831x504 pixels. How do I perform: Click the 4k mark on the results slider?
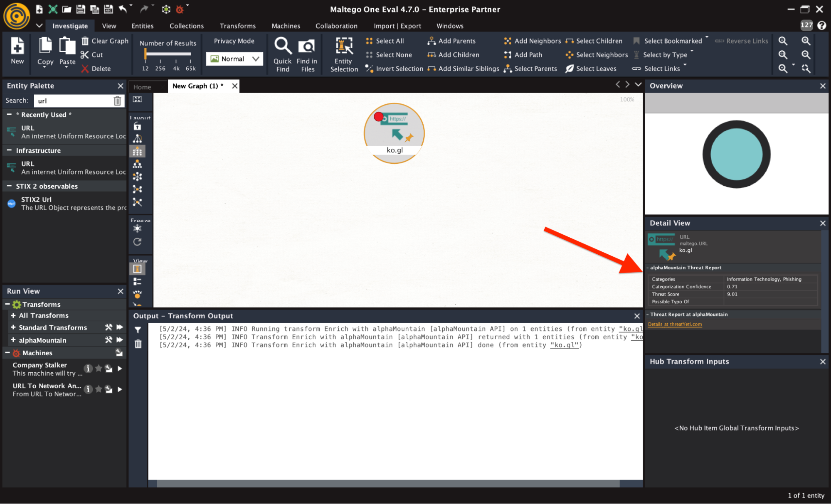click(176, 69)
